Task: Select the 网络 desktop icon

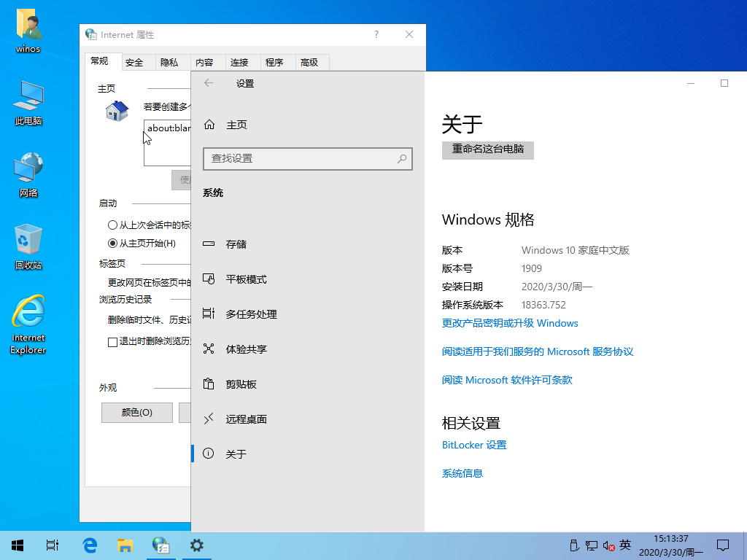Action: tap(28, 175)
